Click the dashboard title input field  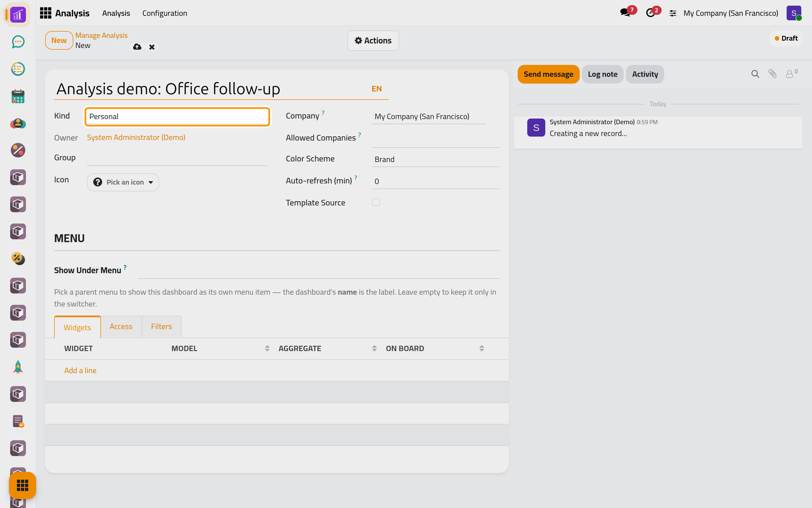211,89
